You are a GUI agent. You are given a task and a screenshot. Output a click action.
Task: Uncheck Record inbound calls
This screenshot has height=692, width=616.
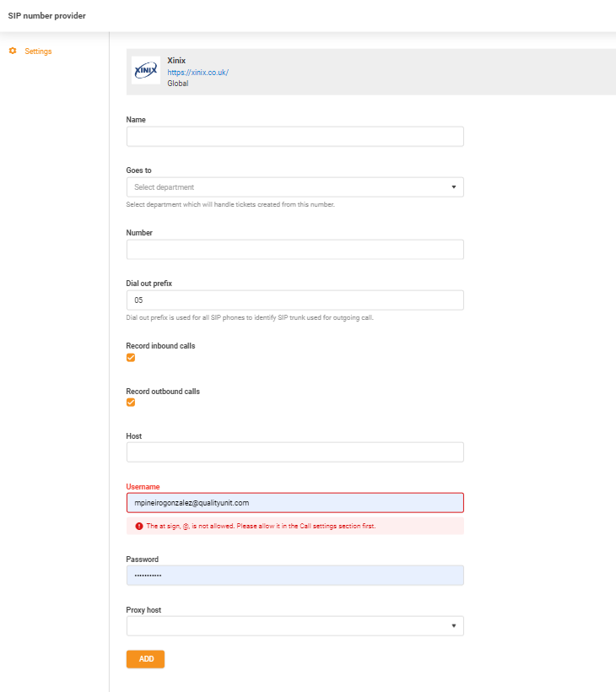[131, 358]
